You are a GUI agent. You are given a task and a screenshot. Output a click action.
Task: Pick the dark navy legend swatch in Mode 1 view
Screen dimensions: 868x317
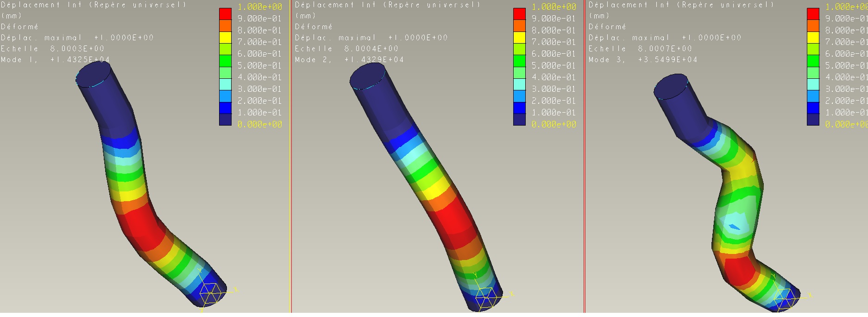[x=225, y=120]
